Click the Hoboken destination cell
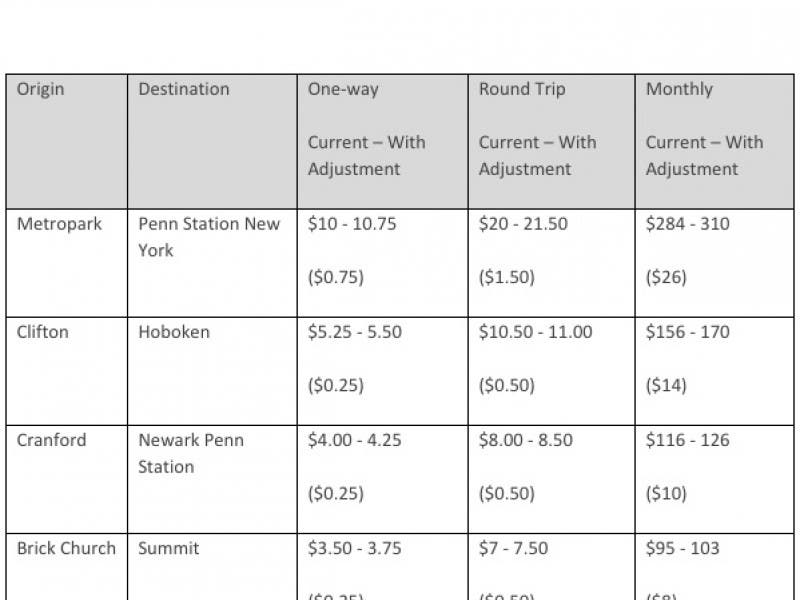The image size is (800, 600). click(174, 332)
